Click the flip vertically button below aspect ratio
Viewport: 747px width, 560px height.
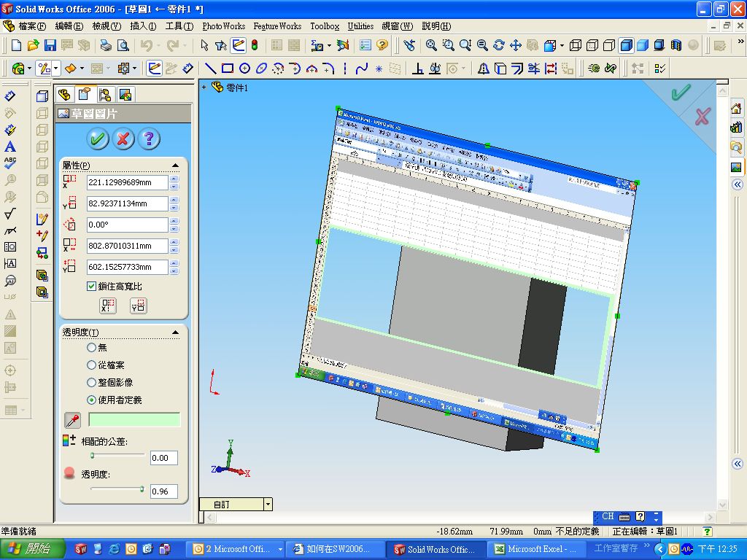[x=139, y=306]
